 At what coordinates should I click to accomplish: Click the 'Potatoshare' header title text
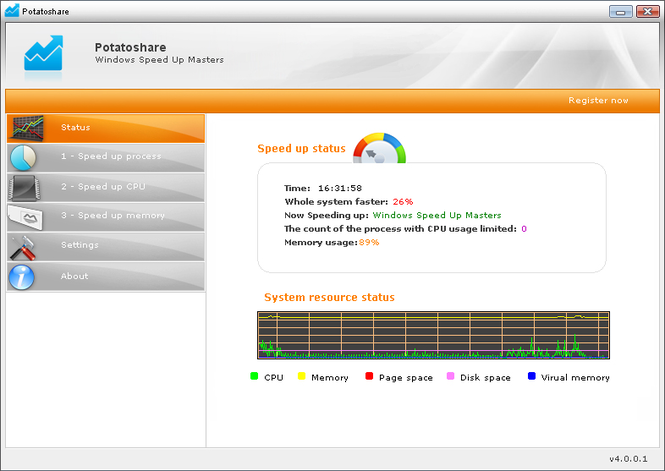[x=131, y=47]
